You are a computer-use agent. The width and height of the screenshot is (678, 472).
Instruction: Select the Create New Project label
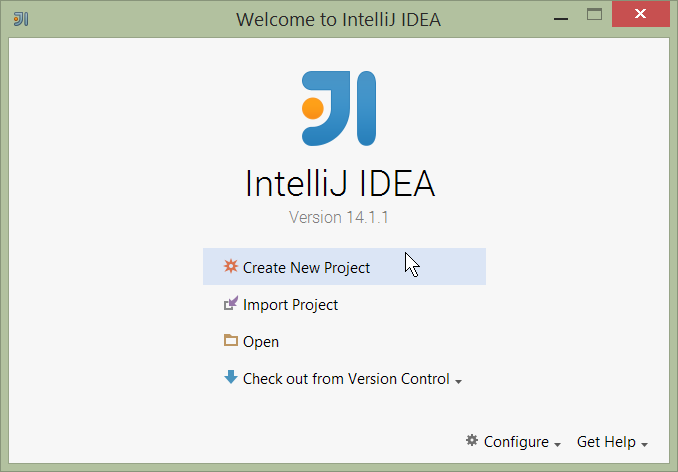point(306,268)
